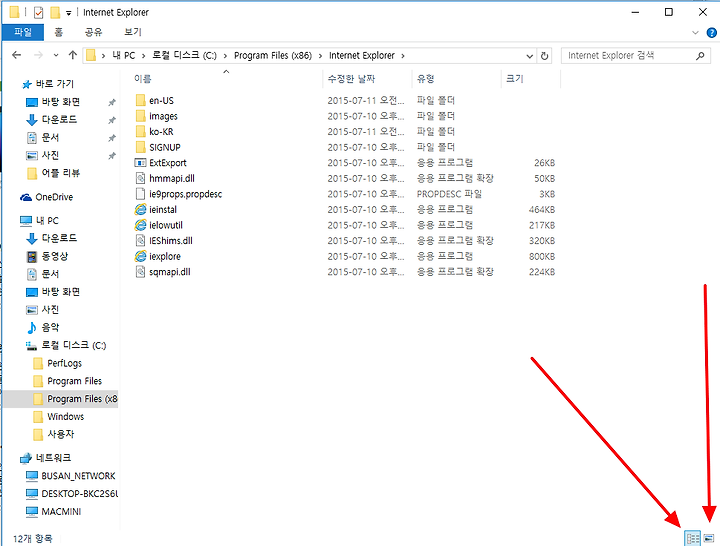Select ieinstal application

(x=163, y=210)
